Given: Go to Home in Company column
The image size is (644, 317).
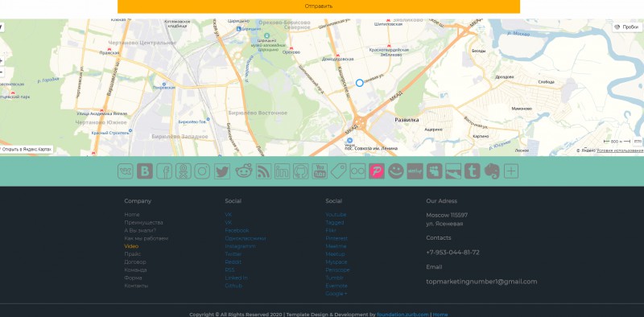Looking at the screenshot, I should (x=132, y=215).
